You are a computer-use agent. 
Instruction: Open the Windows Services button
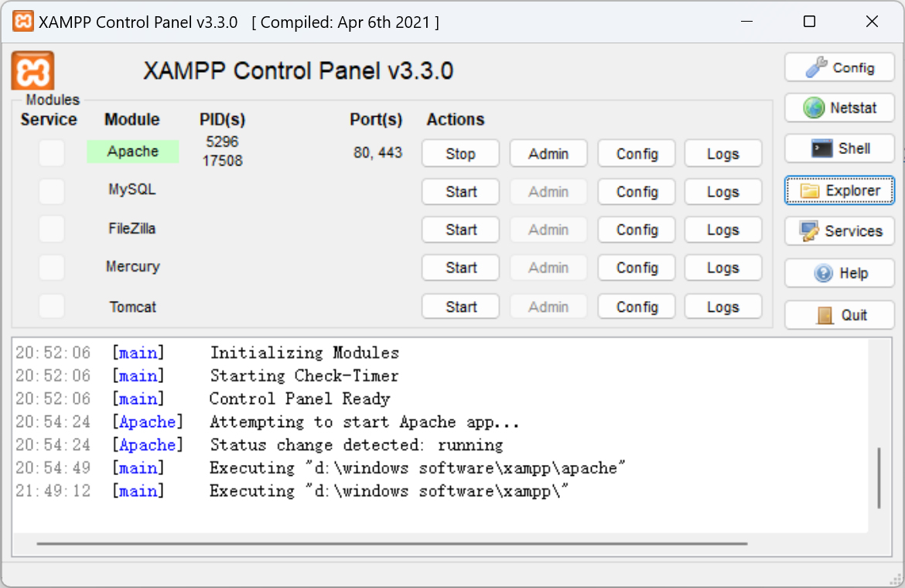840,231
